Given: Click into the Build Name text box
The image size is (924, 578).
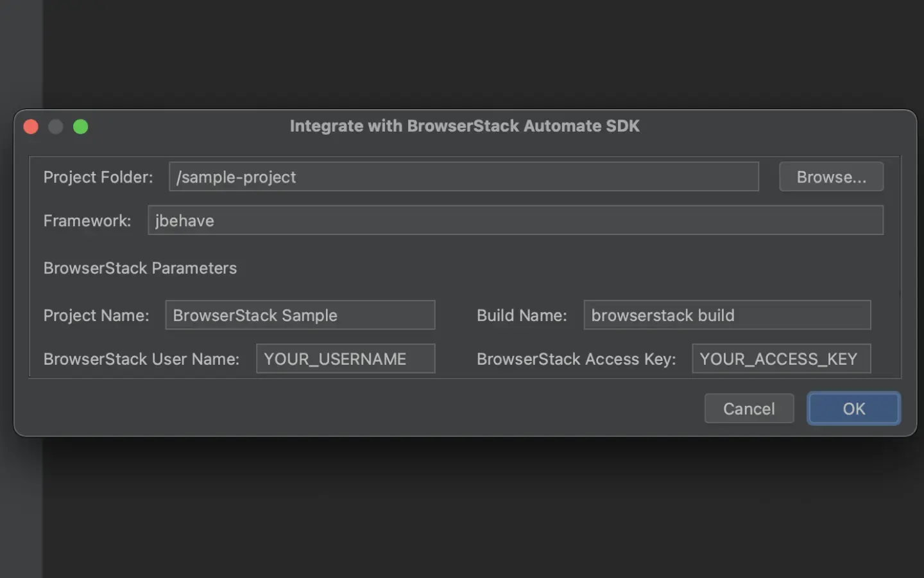Looking at the screenshot, I should pyautogui.click(x=726, y=315).
